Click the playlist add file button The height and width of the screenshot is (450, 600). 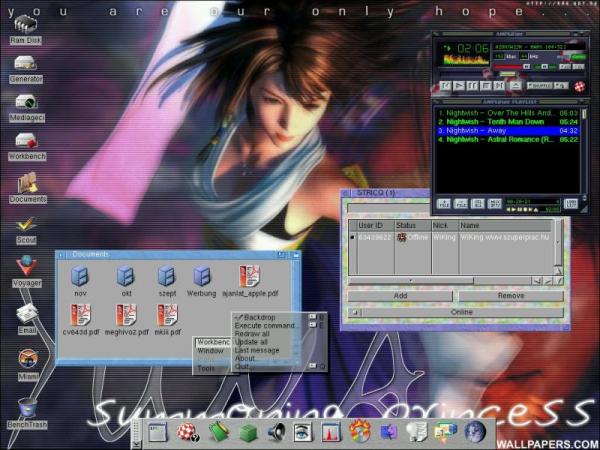[444, 204]
